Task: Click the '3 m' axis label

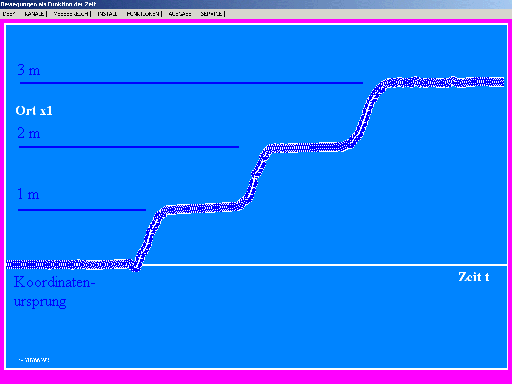Action: point(29,70)
